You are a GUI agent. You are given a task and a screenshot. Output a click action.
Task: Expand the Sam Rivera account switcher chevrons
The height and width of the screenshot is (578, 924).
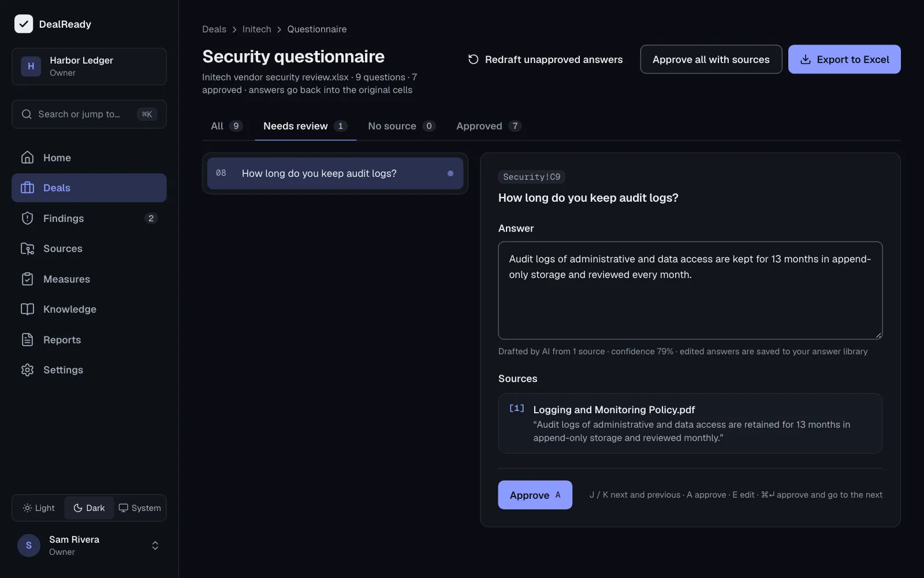[155, 546]
